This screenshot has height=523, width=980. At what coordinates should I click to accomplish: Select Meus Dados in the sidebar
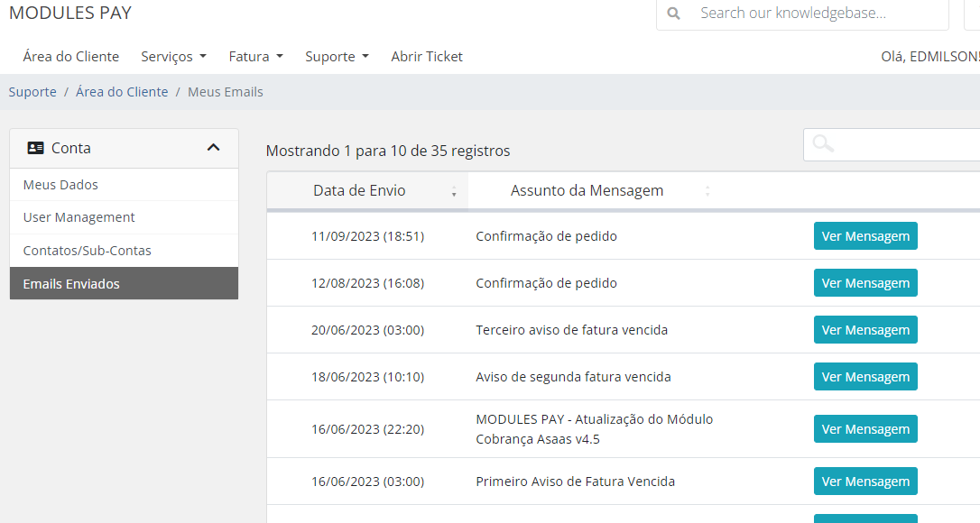coord(60,185)
